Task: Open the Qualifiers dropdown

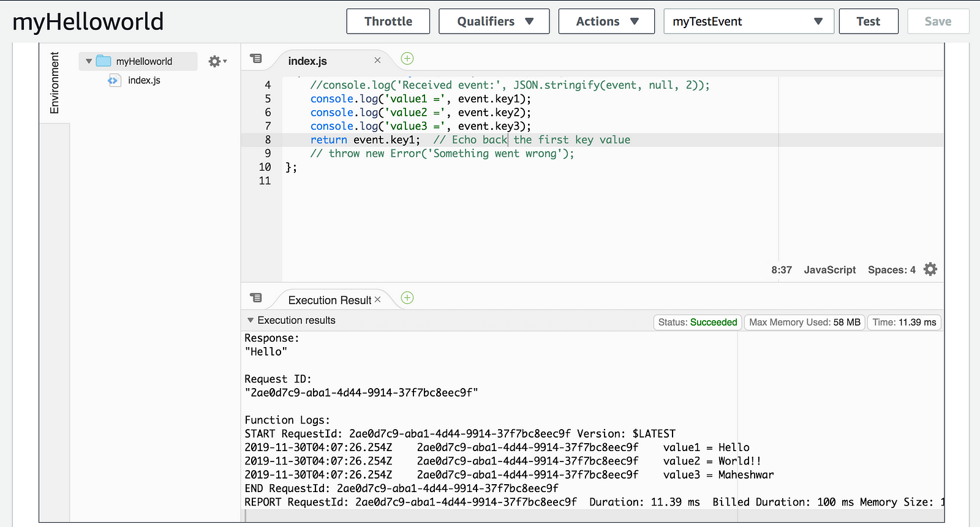Action: [494, 21]
